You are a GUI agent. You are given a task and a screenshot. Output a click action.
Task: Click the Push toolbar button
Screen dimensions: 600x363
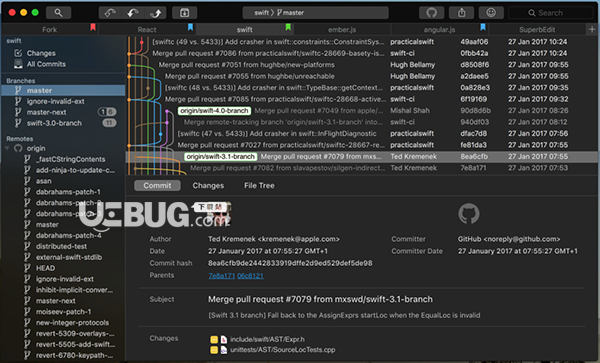(155, 13)
